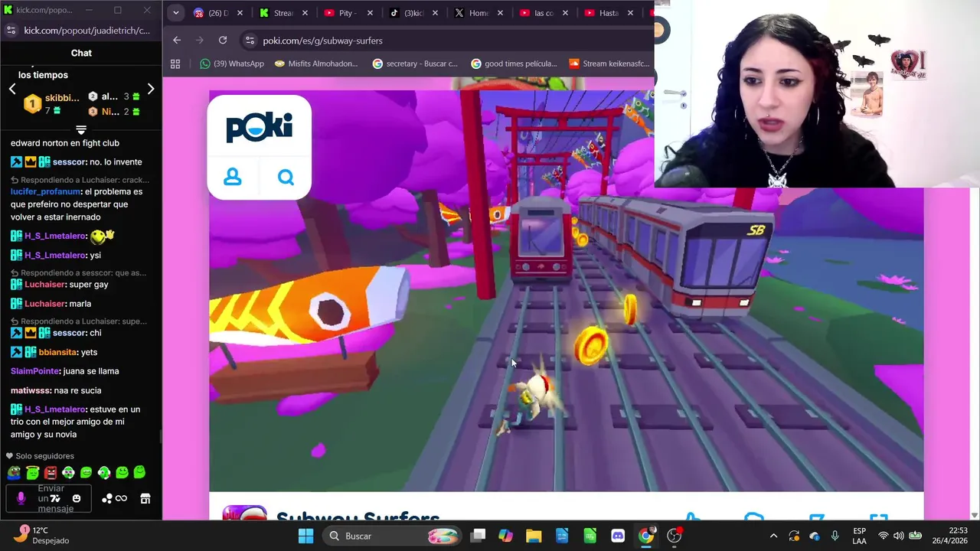Click the 'Respondiendo a Luchaiser: crack...' reply reference
The width and height of the screenshot is (980, 551).
tap(80, 180)
